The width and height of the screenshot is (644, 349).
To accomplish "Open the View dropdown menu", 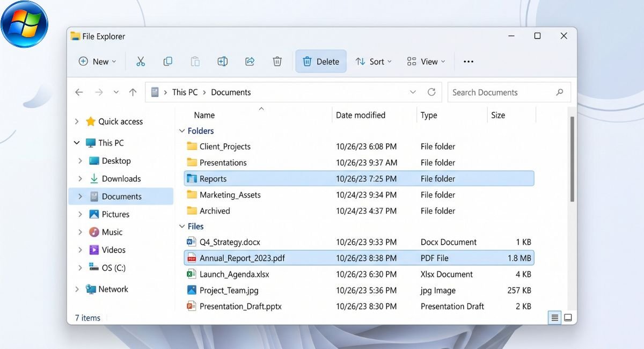I will coord(426,62).
